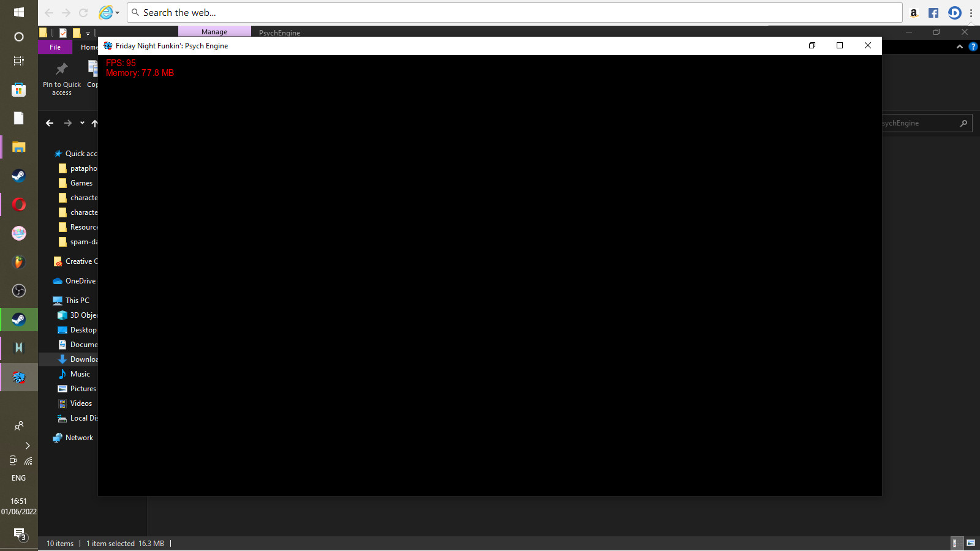The height and width of the screenshot is (551, 980).
Task: Open the notification center icon
Action: [x=20, y=535]
